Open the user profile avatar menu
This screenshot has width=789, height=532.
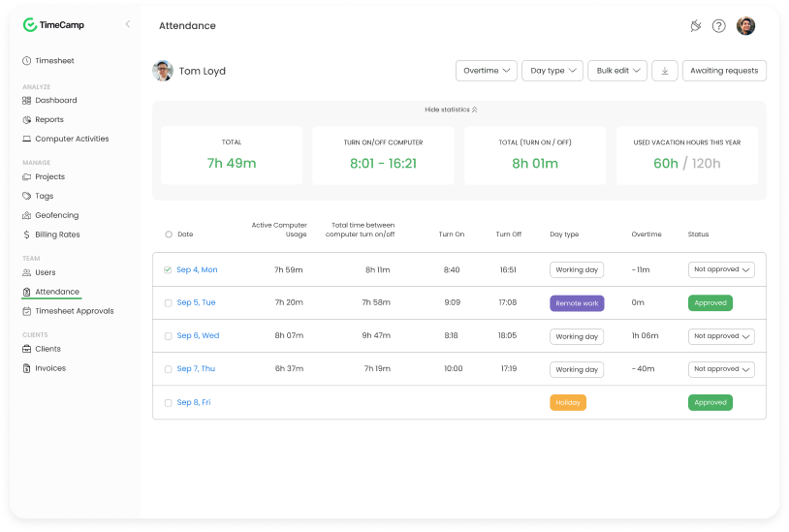[x=745, y=25]
